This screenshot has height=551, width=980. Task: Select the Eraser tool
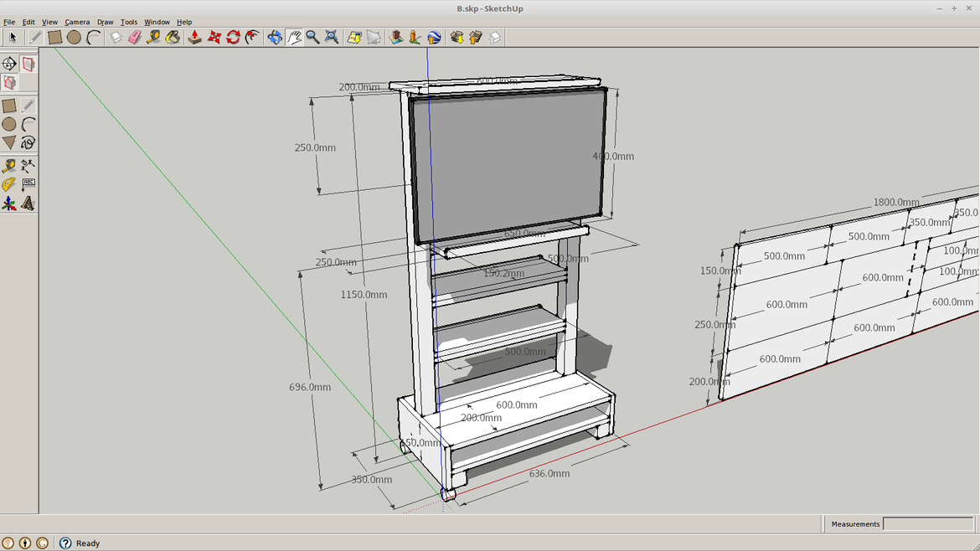pyautogui.click(x=134, y=37)
